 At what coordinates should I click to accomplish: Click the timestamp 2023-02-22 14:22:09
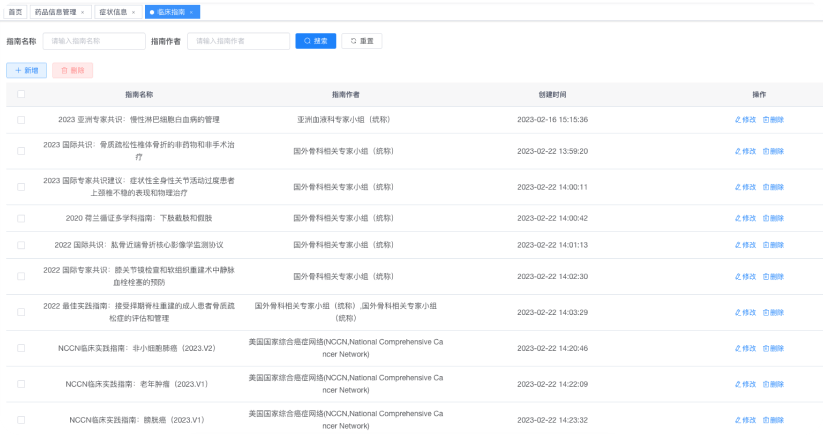[552, 384]
